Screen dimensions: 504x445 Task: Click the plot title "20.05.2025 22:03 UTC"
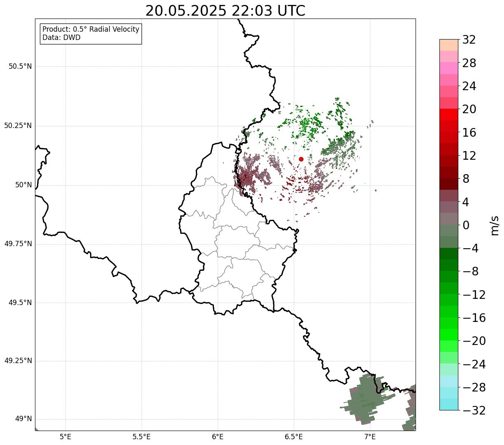pyautogui.click(x=225, y=11)
